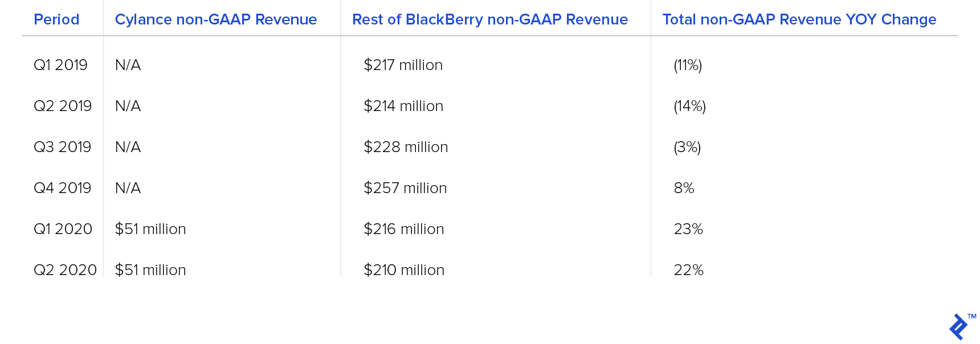Click the Toptal logo icon
Image resolution: width=980 pixels, height=344 pixels.
tap(959, 327)
